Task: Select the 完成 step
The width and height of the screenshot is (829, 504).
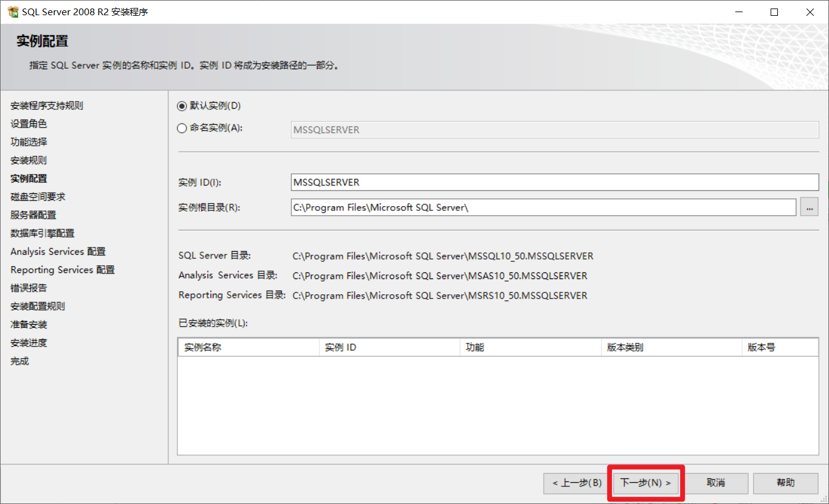Action: [19, 361]
